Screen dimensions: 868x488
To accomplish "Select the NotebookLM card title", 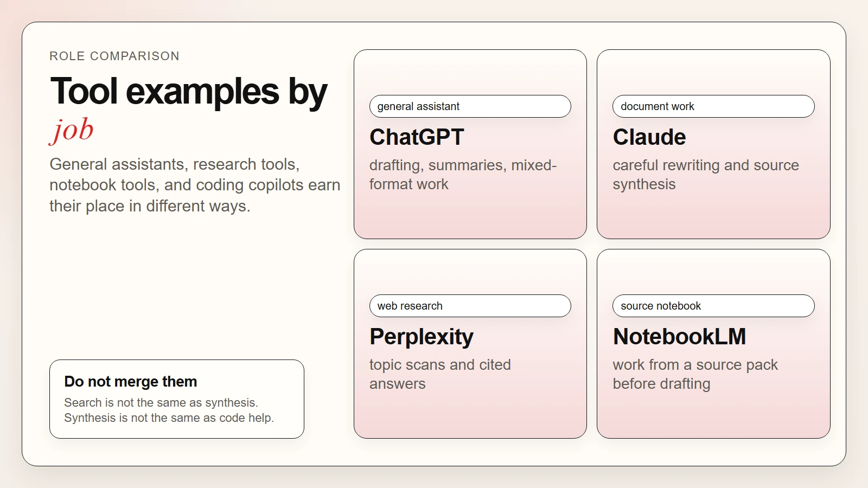I will (679, 337).
